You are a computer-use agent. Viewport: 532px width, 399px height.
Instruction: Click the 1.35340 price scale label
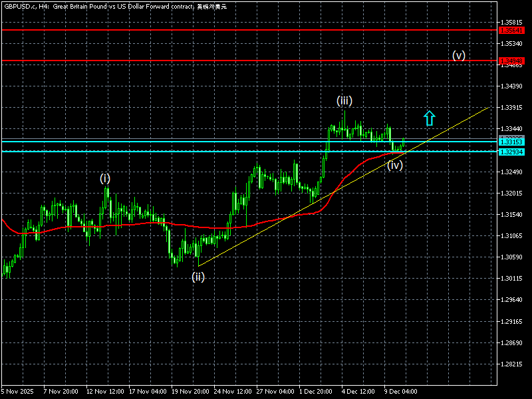511,44
